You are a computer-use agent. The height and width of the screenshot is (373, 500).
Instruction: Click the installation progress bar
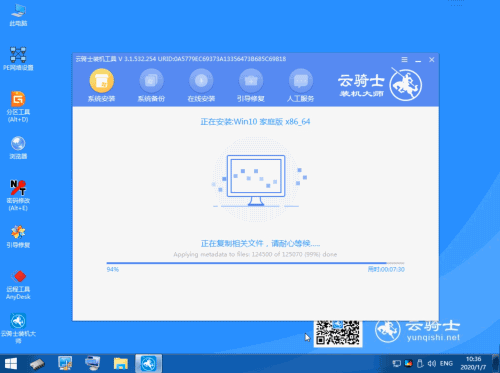[255, 263]
